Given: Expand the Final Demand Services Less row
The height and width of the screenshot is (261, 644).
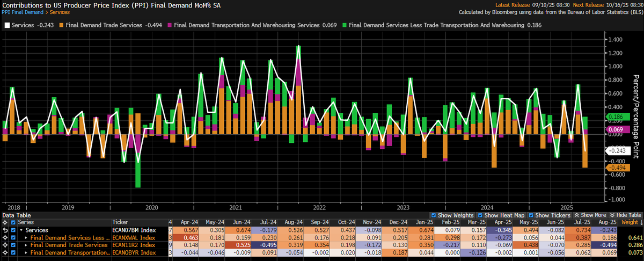Looking at the screenshot, I should coord(25,237).
